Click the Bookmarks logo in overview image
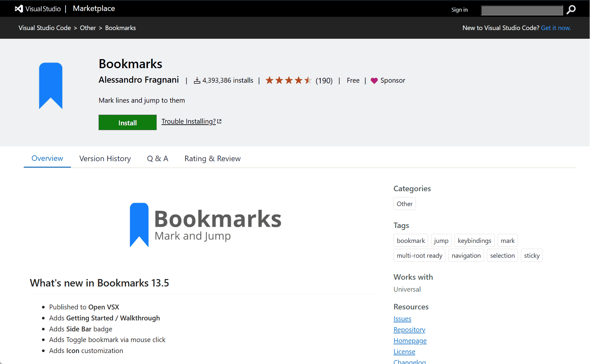The width and height of the screenshot is (590, 364). pyautogui.click(x=205, y=224)
